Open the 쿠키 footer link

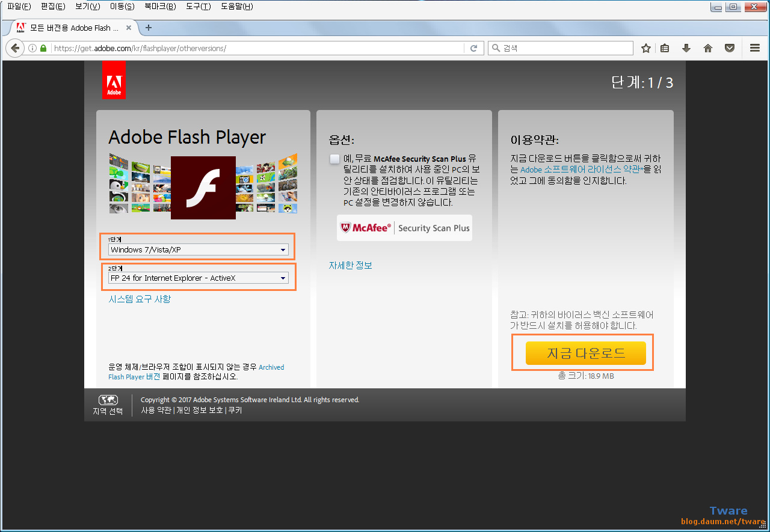pos(235,410)
